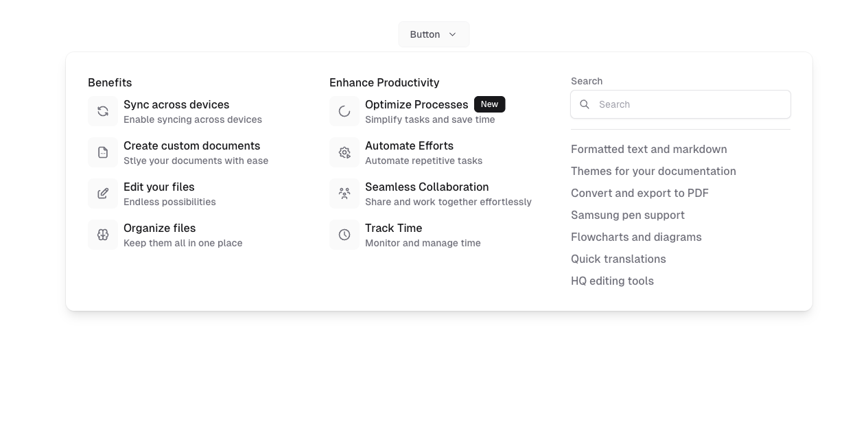
Task: Click the Track Time clock icon
Action: point(344,235)
